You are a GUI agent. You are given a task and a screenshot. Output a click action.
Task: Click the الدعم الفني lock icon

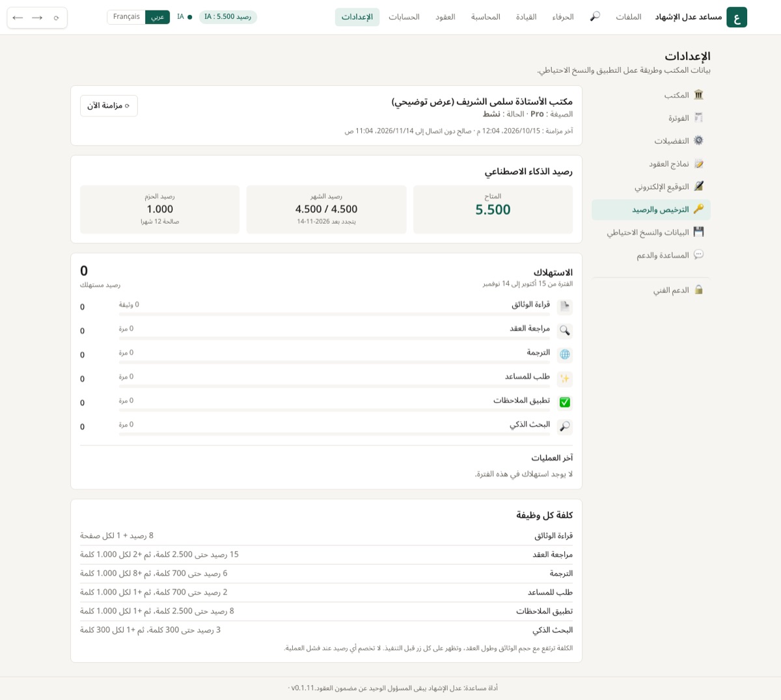[x=698, y=290]
